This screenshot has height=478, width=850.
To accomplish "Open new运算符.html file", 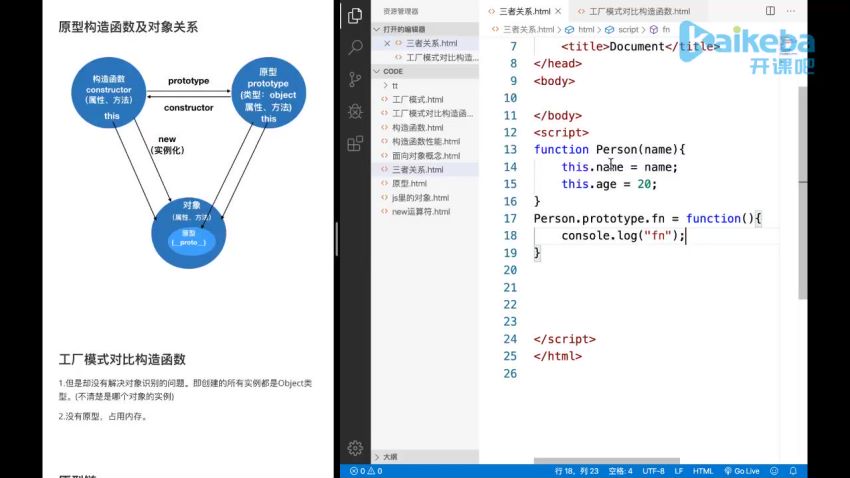I will (425, 212).
